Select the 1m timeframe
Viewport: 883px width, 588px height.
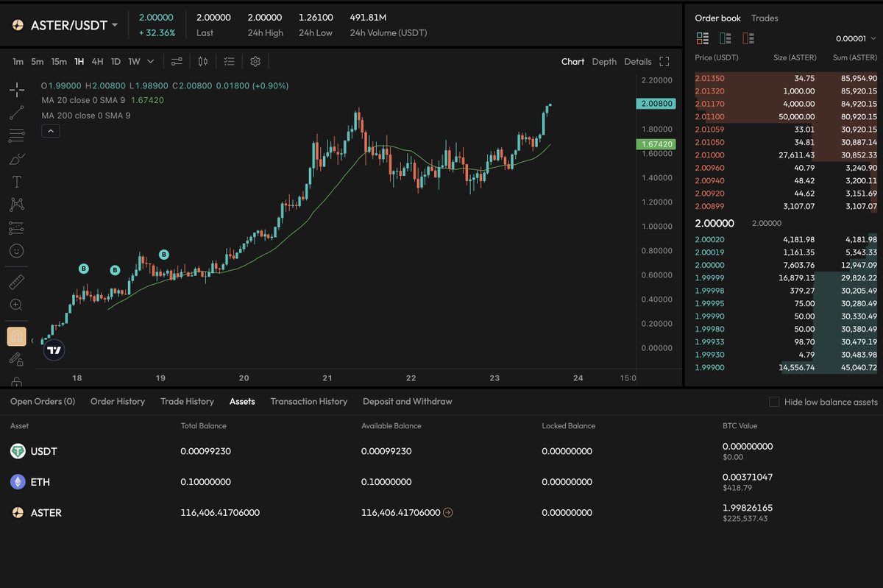18,62
